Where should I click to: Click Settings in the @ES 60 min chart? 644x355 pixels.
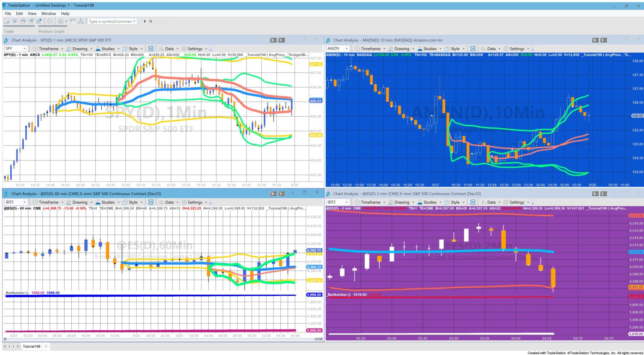click(x=195, y=202)
